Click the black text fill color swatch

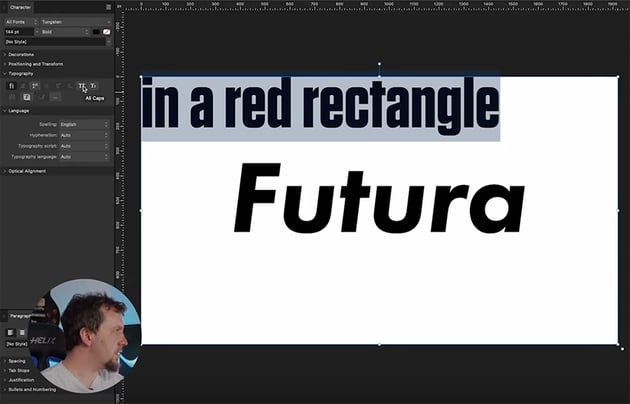[96, 32]
